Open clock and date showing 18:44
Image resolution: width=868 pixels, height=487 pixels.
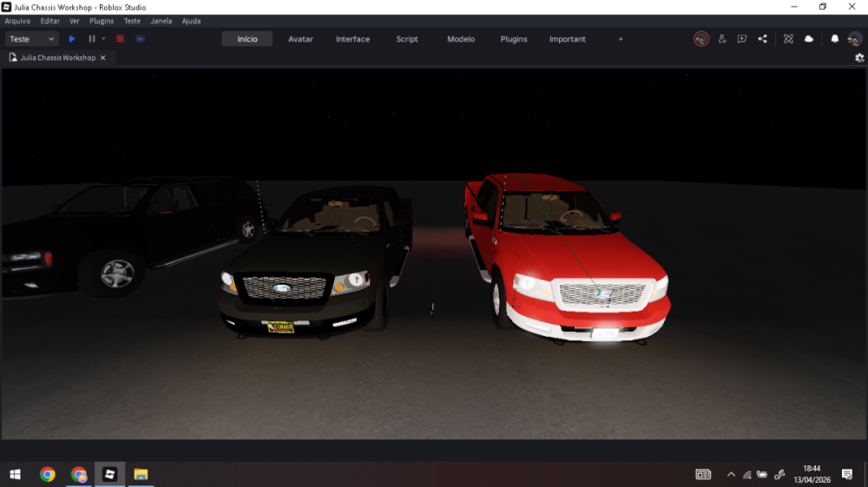click(x=812, y=474)
